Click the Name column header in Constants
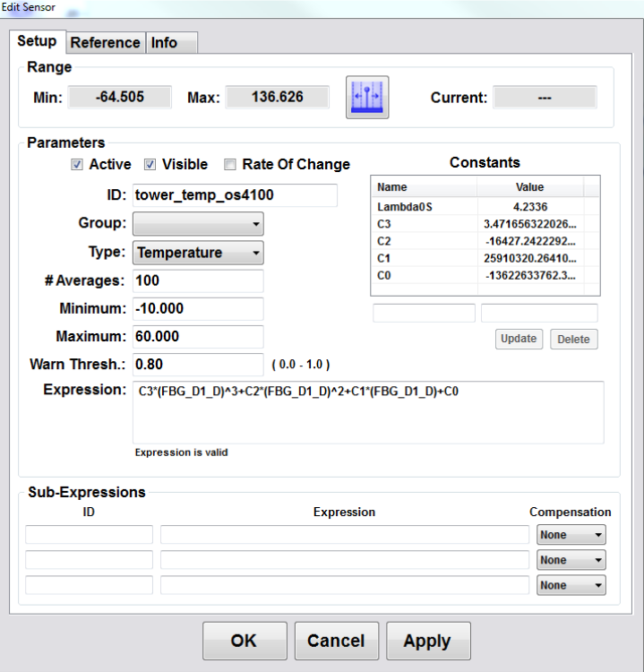The height and width of the screenshot is (672, 644). tap(425, 187)
